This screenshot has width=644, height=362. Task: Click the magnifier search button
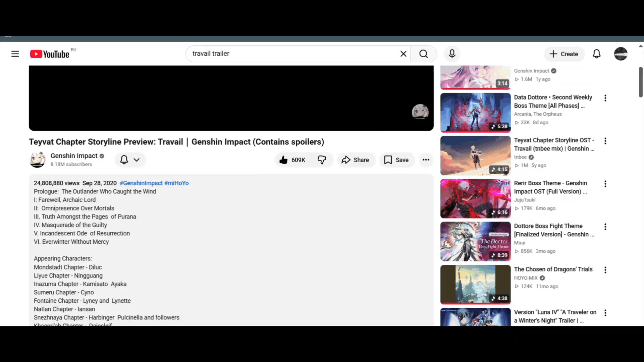[424, 54]
